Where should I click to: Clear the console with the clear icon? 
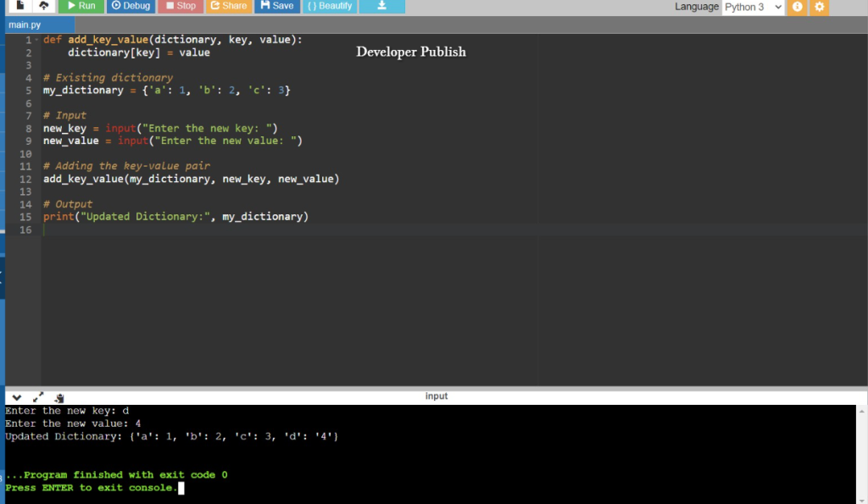pos(58,397)
